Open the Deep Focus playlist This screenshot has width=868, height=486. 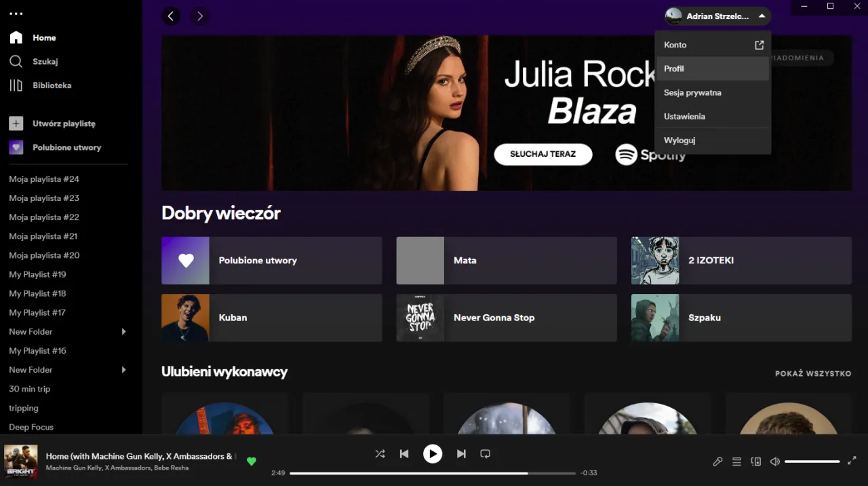click(31, 427)
